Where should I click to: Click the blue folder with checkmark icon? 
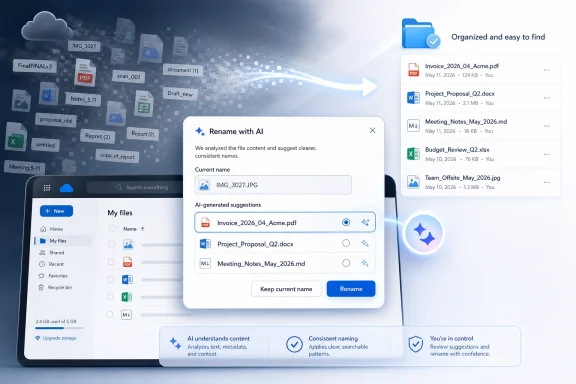tap(420, 34)
